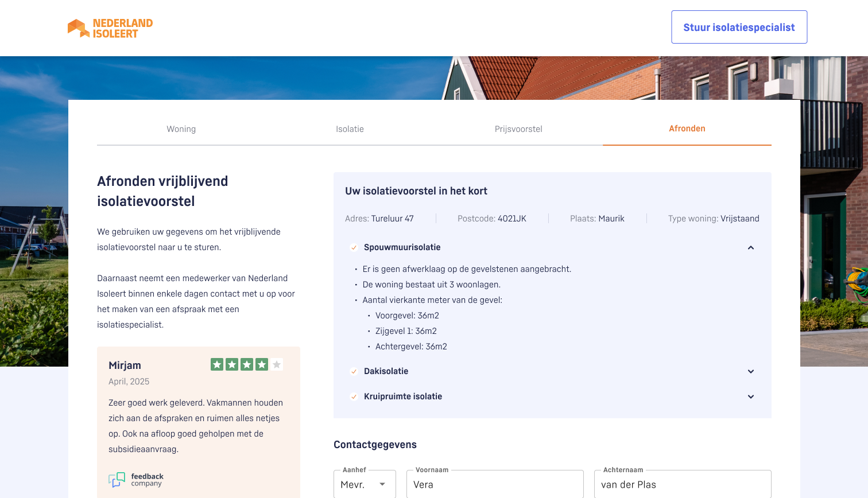Click into the Voornaam input field
Image resolution: width=868 pixels, height=498 pixels.
[494, 485]
